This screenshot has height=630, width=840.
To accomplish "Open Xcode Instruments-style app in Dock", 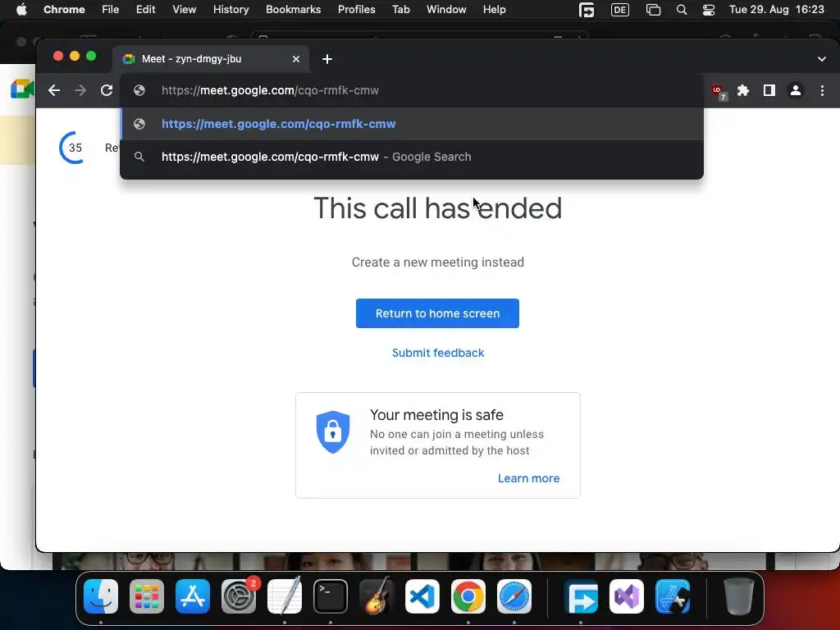I will pyautogui.click(x=673, y=596).
